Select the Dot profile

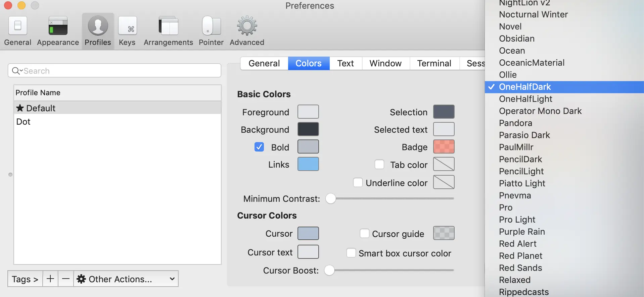pos(24,122)
